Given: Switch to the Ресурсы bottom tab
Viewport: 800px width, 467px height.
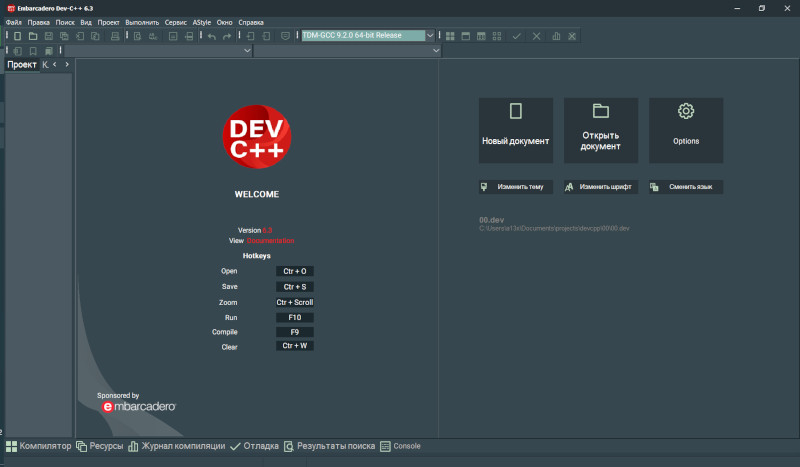Looking at the screenshot, I should click(x=99, y=446).
